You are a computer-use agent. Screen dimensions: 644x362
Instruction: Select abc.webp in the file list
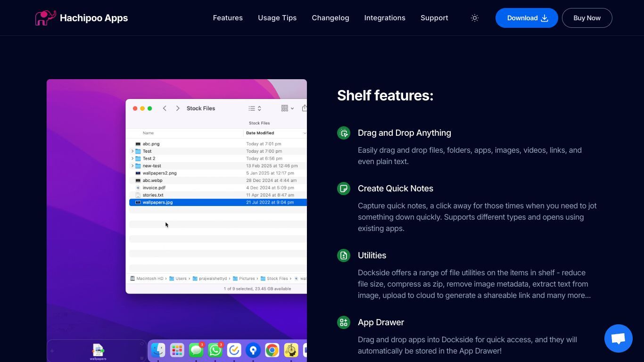152,181
